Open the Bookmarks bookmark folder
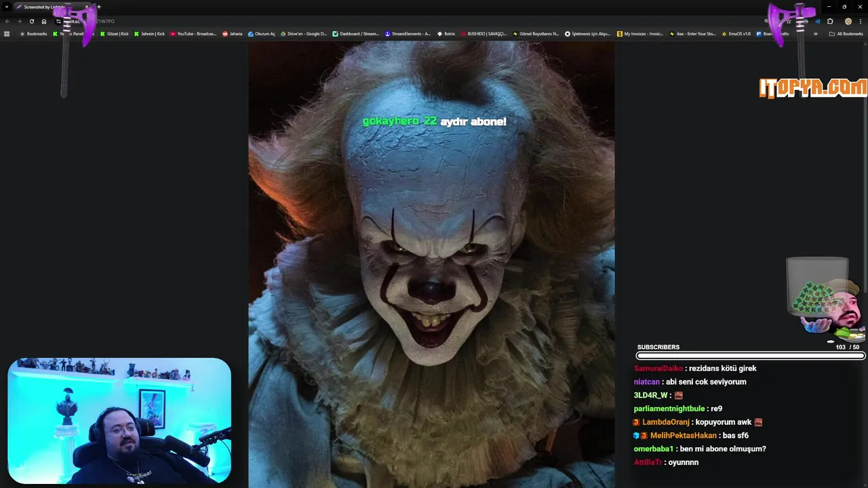868x488 pixels. (33, 34)
